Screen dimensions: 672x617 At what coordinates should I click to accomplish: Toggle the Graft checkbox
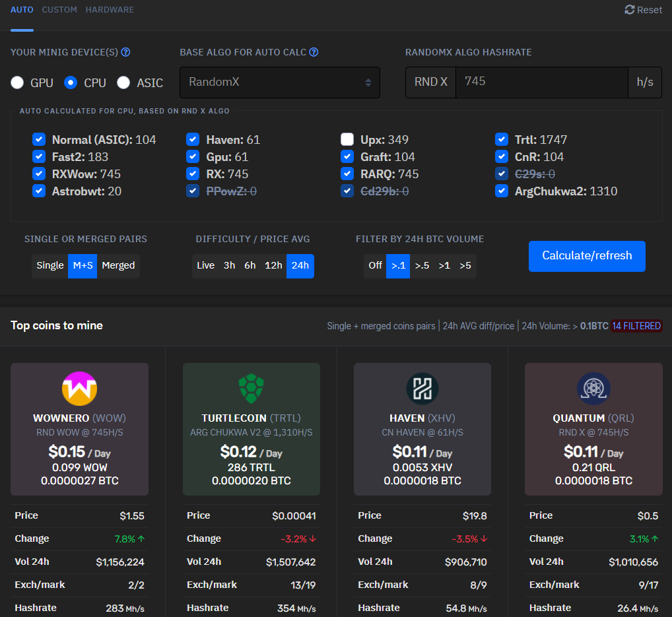click(x=347, y=156)
